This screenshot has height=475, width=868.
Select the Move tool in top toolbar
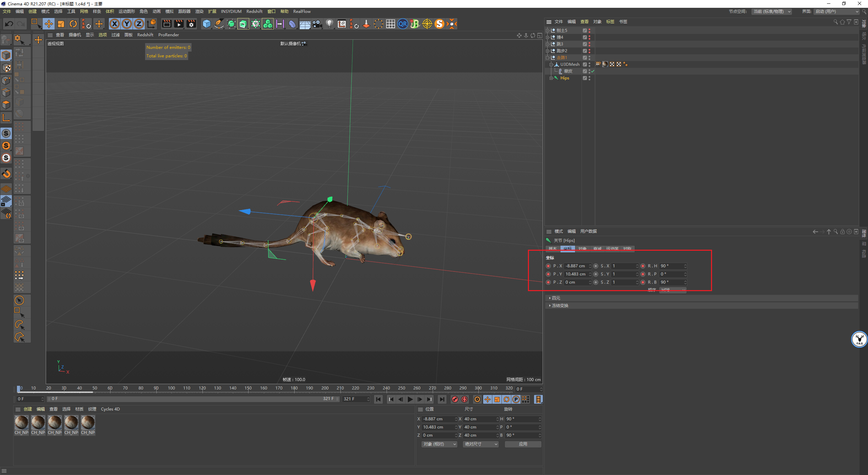[49, 24]
